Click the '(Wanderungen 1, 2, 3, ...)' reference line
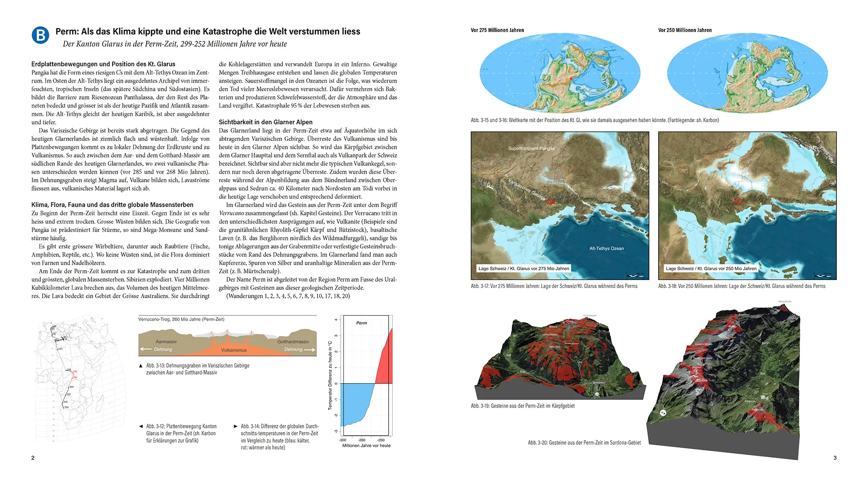The height and width of the screenshot is (480, 868). tap(288, 296)
